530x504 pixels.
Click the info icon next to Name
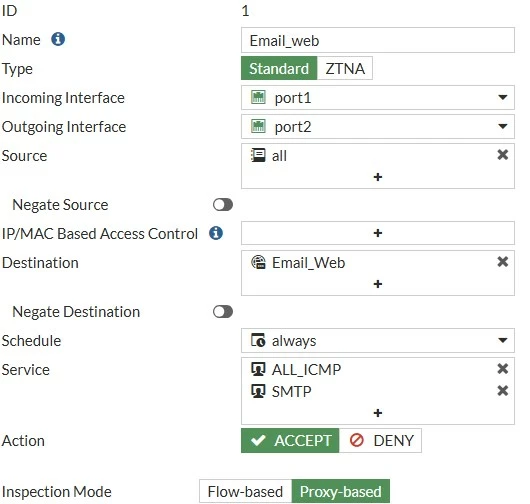pos(58,39)
